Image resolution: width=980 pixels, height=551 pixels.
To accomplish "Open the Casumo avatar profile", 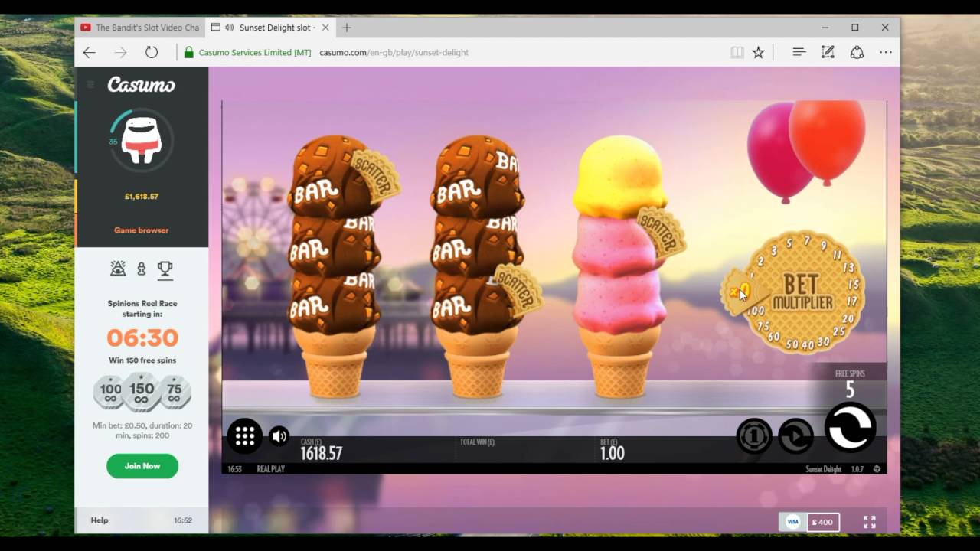I will [142, 141].
